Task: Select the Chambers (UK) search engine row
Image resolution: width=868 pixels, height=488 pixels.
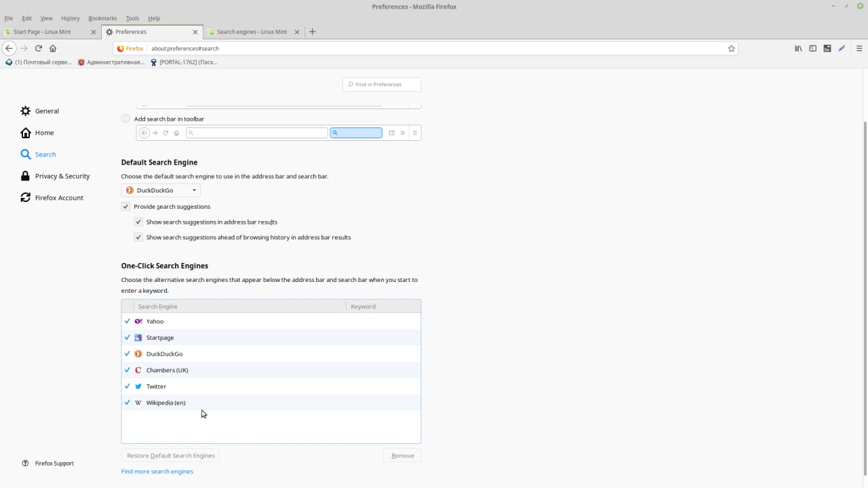Action: pos(271,370)
